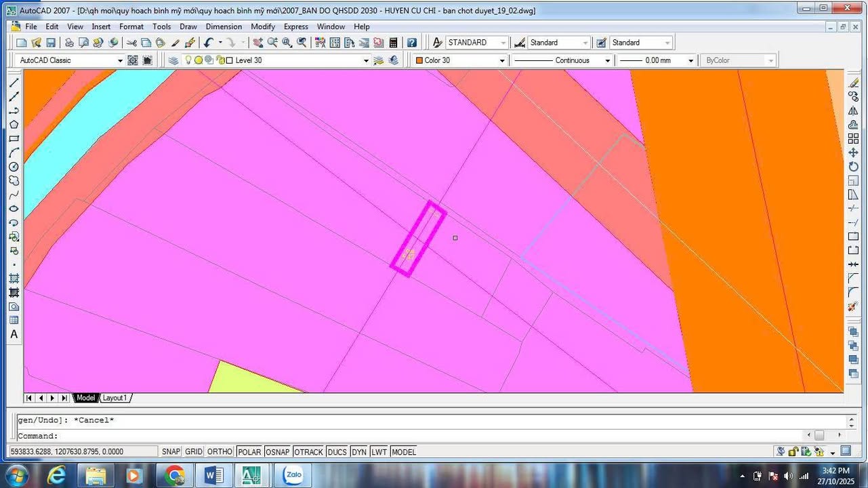Enable OSNAP in the status bar
868x488 pixels.
[x=278, y=451]
